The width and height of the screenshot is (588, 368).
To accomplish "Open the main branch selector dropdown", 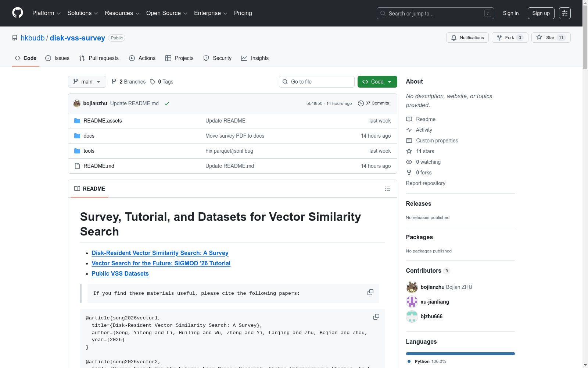I will coord(87,82).
